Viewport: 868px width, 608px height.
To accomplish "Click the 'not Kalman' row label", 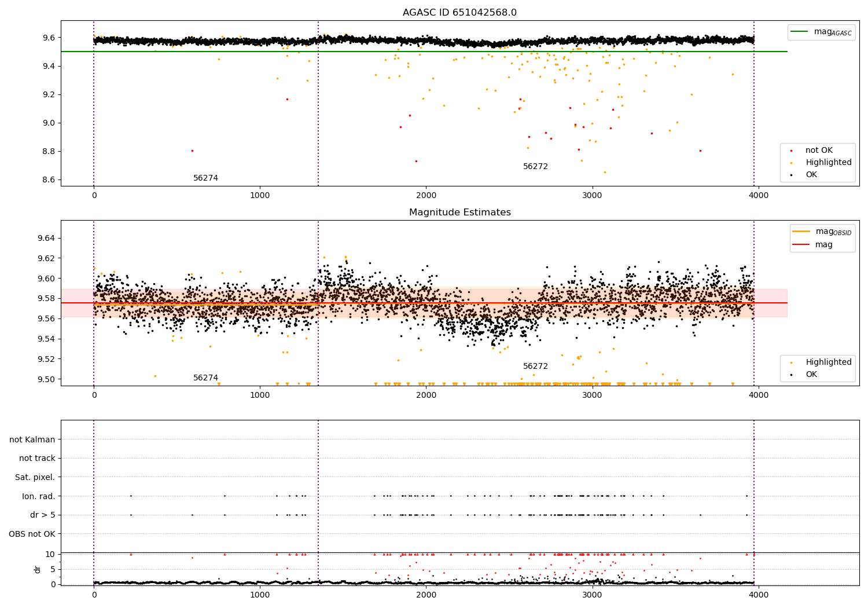I will point(32,440).
